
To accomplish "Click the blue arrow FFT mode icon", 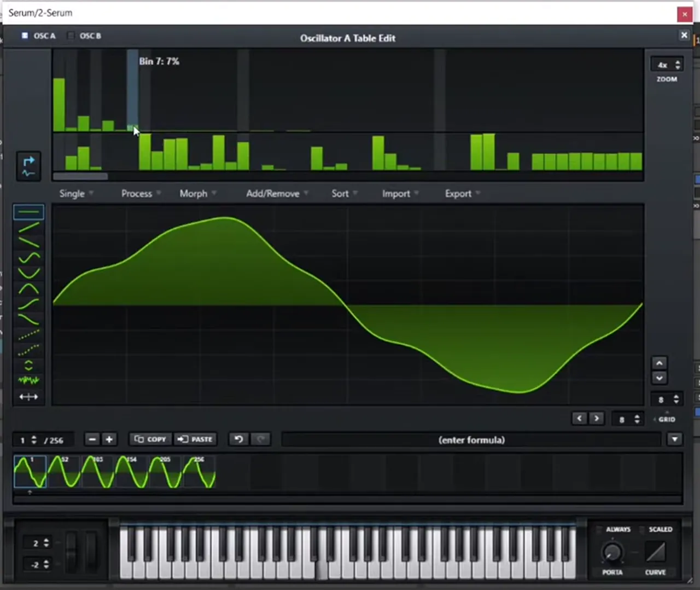I will (x=28, y=166).
